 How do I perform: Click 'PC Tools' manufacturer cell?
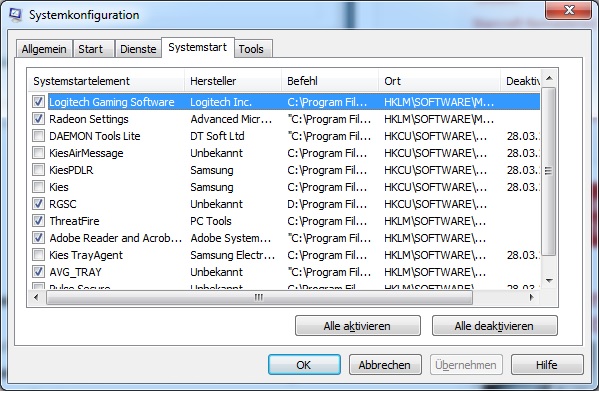(211, 221)
